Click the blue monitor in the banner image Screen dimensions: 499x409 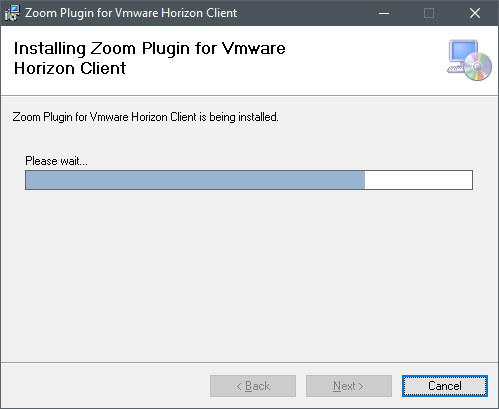463,51
